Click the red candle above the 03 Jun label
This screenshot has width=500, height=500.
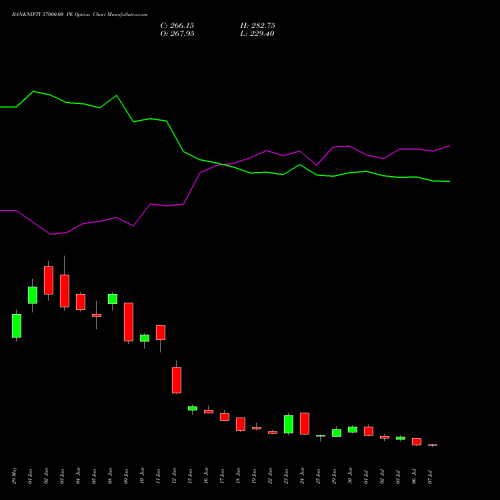click(65, 291)
